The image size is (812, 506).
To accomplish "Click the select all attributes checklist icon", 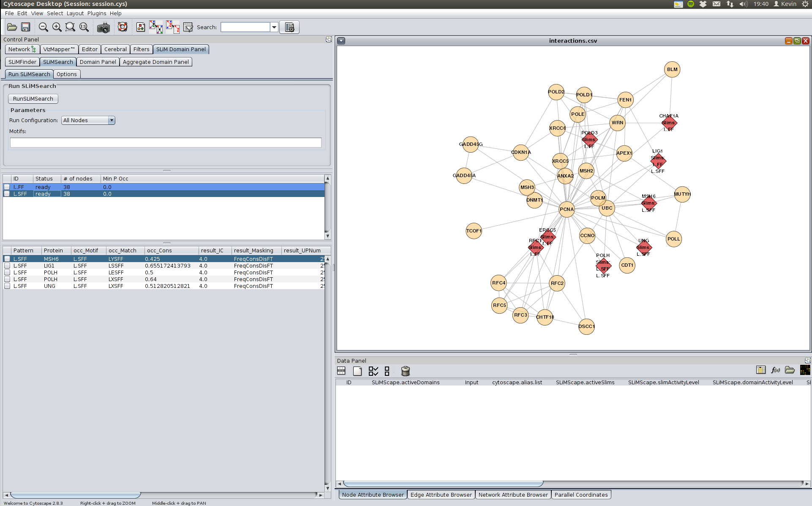I will point(373,371).
